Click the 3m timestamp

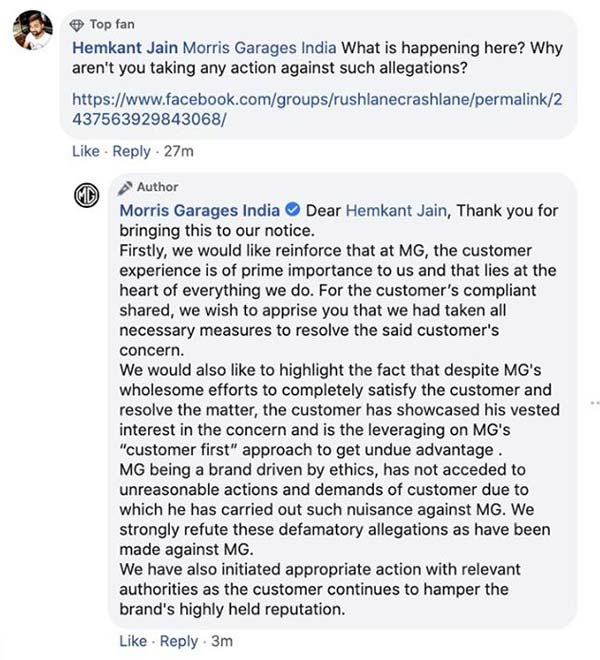(220, 641)
